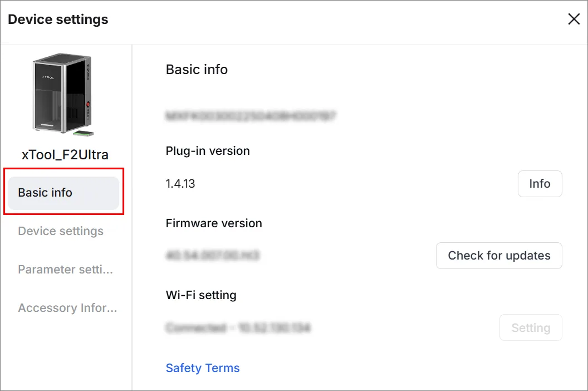Click the blurred firmware version value
This screenshot has width=588, height=391.
click(212, 256)
